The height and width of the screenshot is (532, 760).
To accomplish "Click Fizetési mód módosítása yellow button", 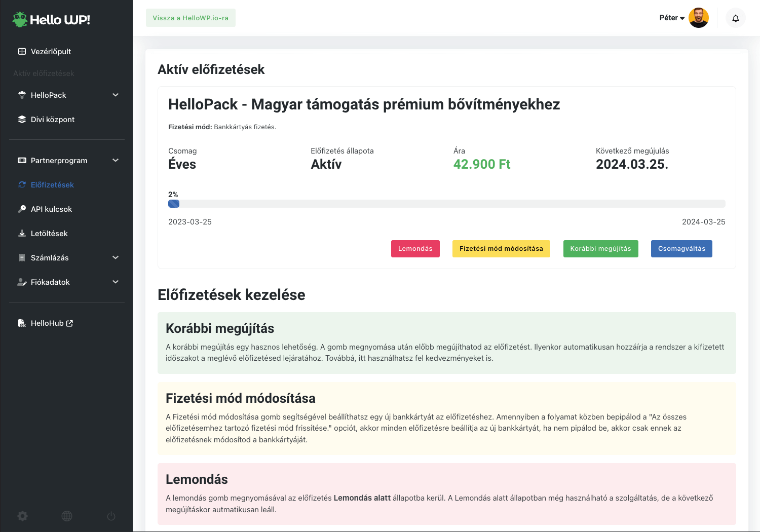I will (501, 249).
